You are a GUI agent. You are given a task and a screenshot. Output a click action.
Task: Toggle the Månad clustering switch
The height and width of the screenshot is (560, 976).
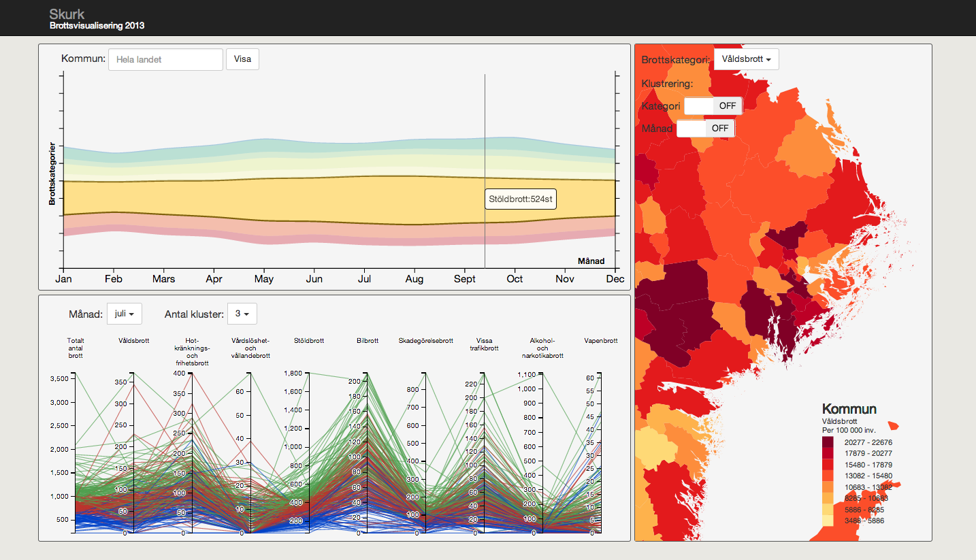point(706,128)
